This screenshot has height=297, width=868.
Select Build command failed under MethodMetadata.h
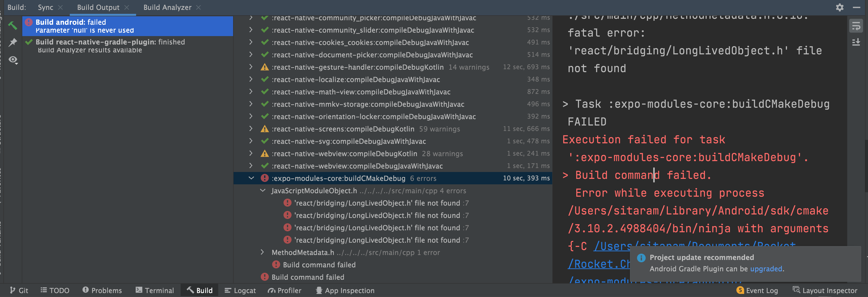319,265
